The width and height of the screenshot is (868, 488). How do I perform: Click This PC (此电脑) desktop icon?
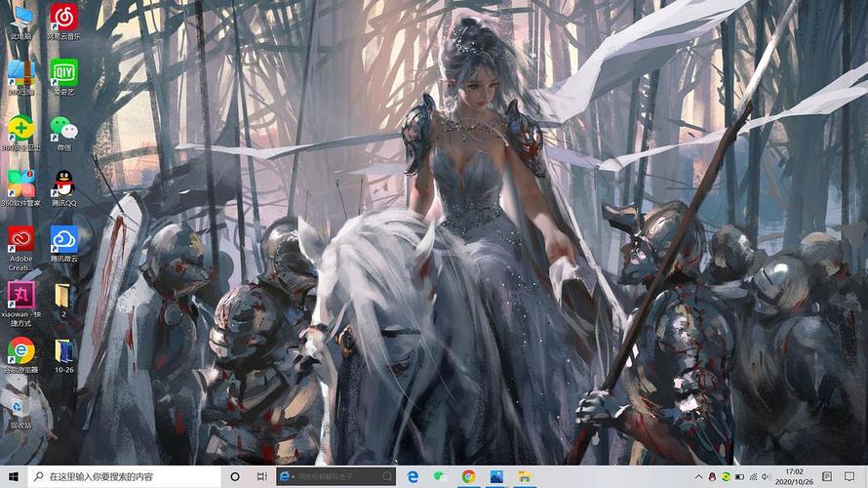click(20, 17)
